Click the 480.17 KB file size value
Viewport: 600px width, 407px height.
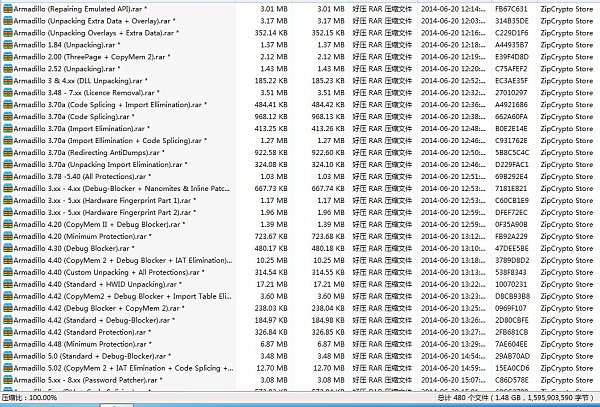pyautogui.click(x=271, y=248)
